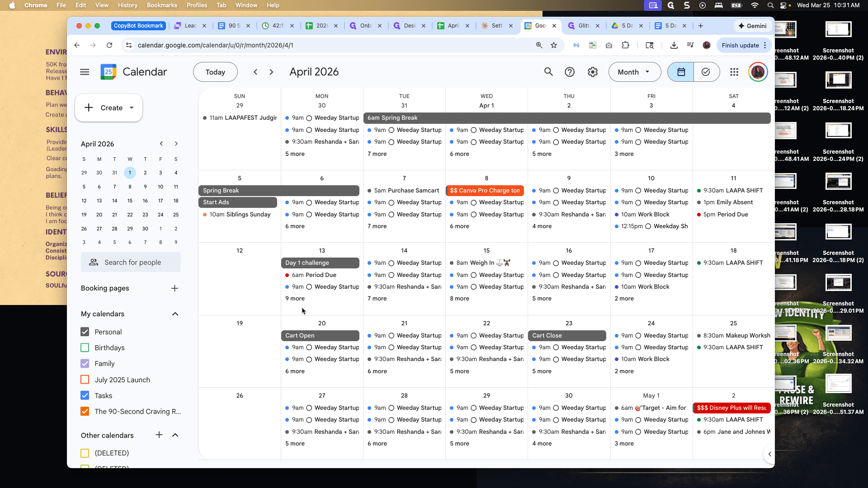
Task: Expand the Create button dropdown arrow
Action: [x=132, y=108]
